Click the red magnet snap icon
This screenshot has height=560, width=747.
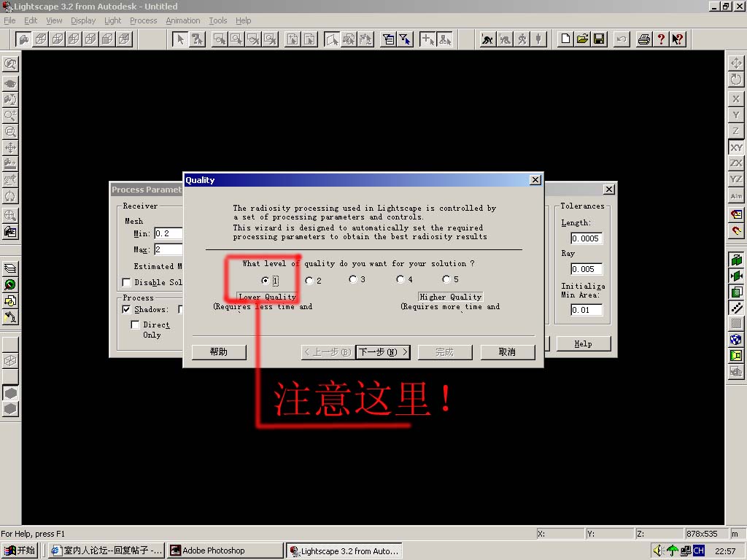[x=736, y=231]
